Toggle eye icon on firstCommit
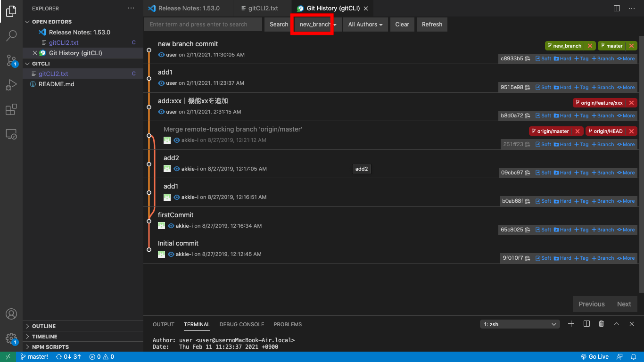The width and height of the screenshot is (644, 362). coord(171,226)
